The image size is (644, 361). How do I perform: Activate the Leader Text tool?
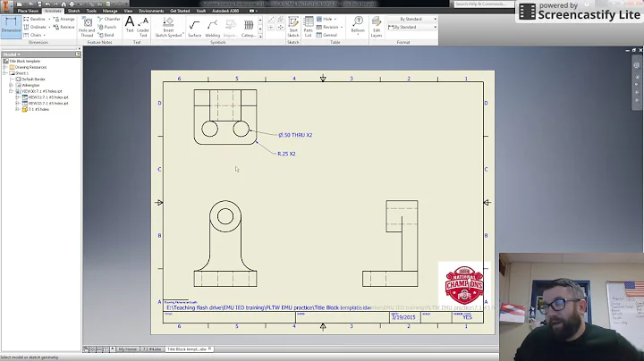143,27
